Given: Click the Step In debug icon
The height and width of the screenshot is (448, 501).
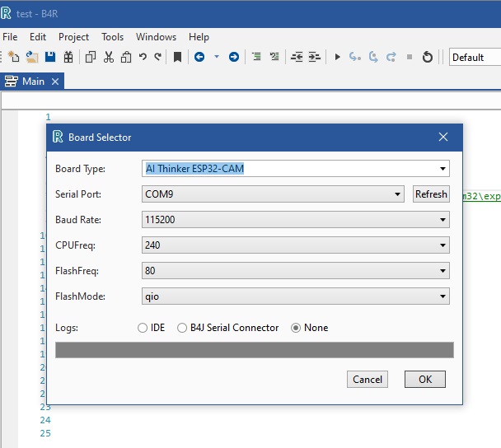Looking at the screenshot, I should [x=354, y=57].
